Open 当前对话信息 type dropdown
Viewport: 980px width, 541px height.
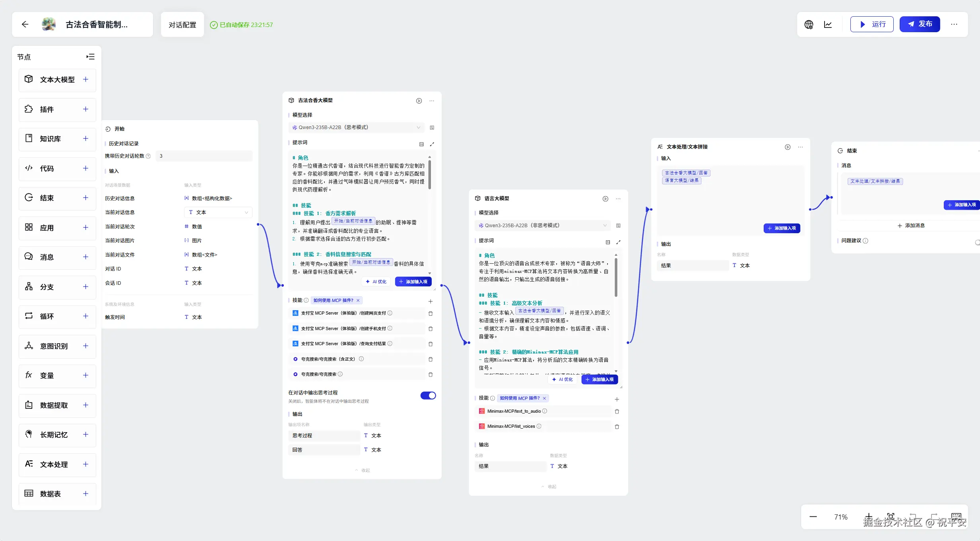click(x=218, y=213)
